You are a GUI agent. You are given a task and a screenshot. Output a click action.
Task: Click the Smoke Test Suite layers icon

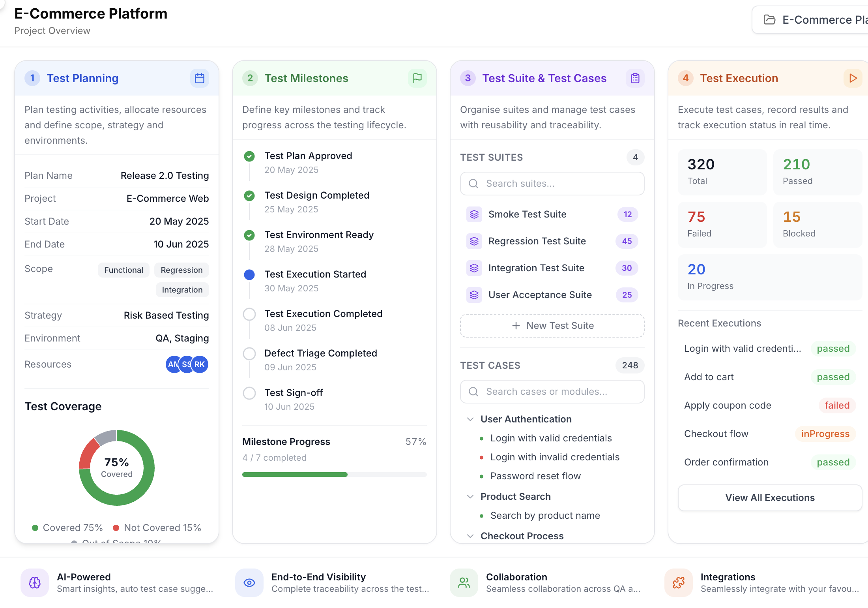click(474, 214)
